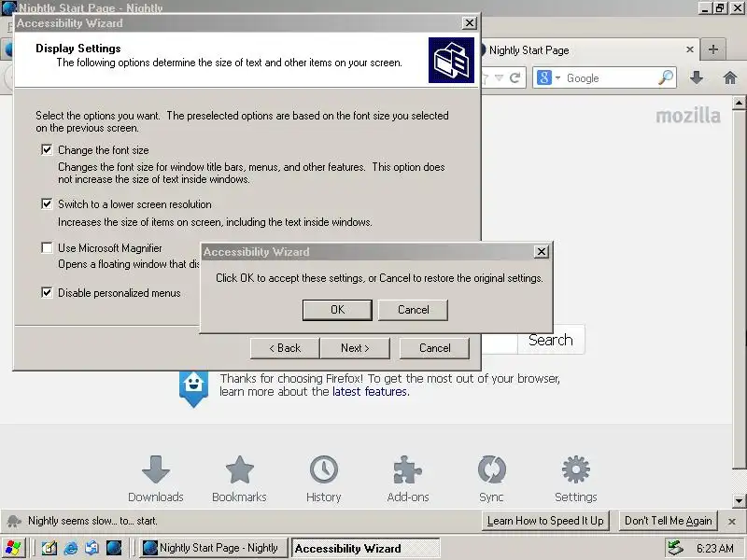Launch Outlook Express from quick launch
This screenshot has width=747, height=560.
92,548
